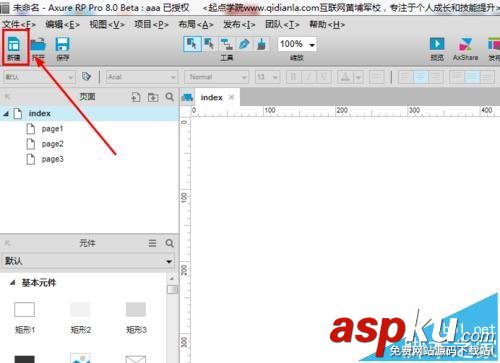Select the connector tool
This screenshot has width=500, height=363.
227,44
